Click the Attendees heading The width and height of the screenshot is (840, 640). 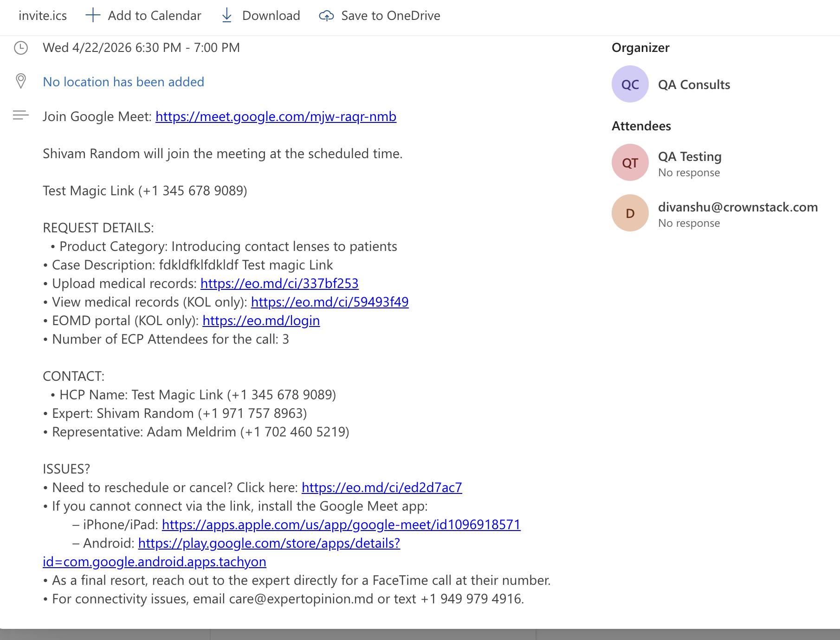pos(641,126)
